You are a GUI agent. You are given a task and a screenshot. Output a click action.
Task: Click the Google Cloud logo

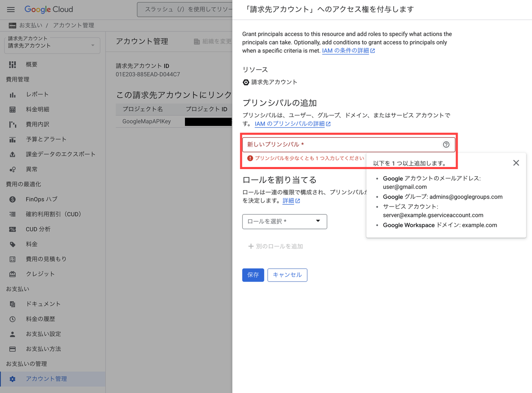coord(49,9)
